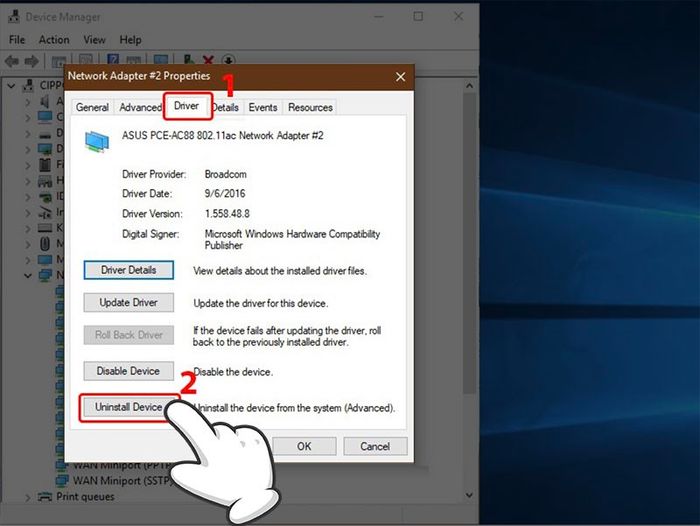Click the driver version 1.558.48.8
Screen dimensions: 700x526
tap(227, 213)
